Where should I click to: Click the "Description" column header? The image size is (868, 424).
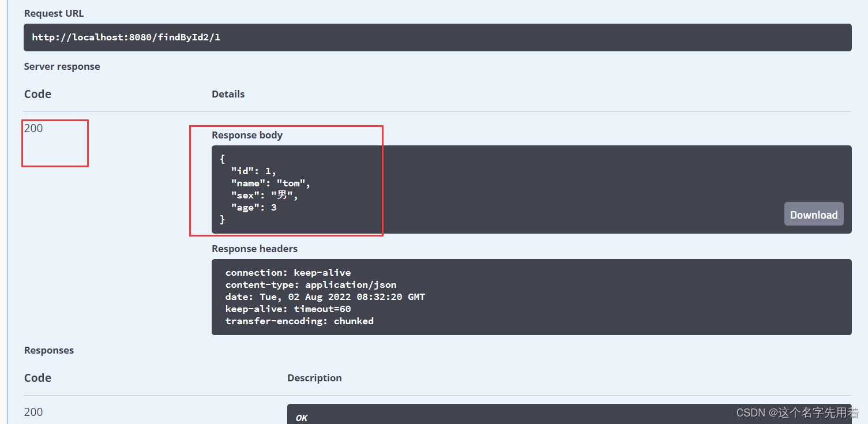pos(314,378)
